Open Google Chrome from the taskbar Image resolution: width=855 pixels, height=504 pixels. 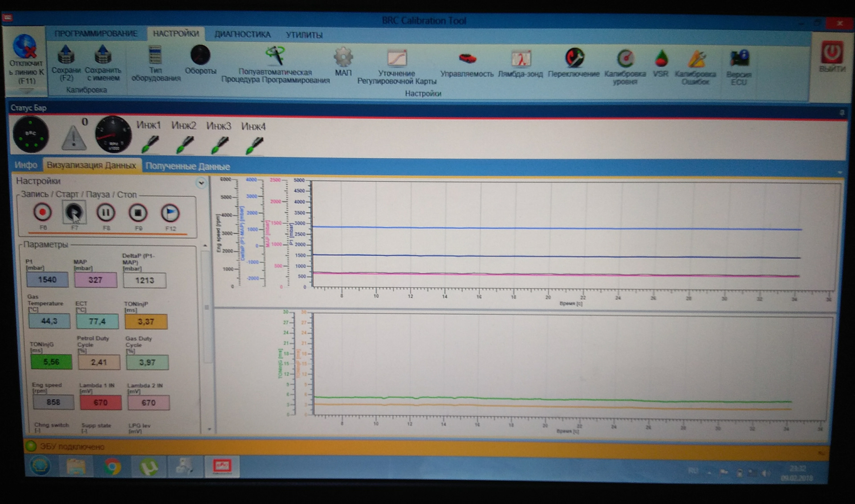(x=112, y=467)
